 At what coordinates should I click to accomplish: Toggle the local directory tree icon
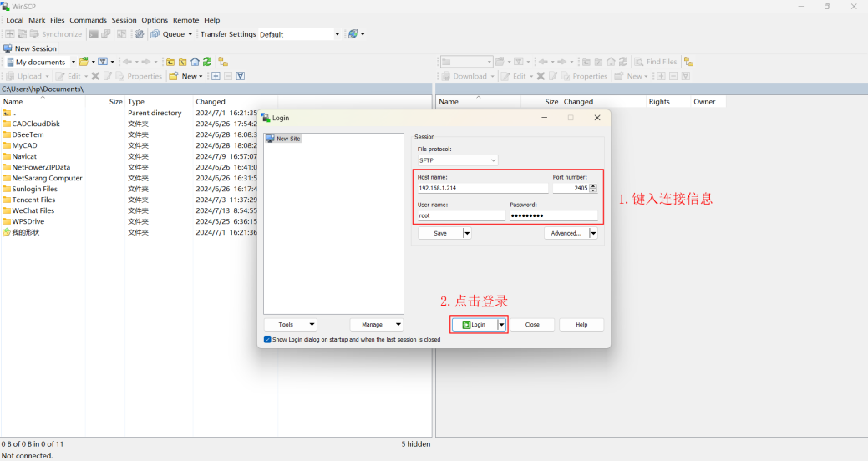click(223, 62)
